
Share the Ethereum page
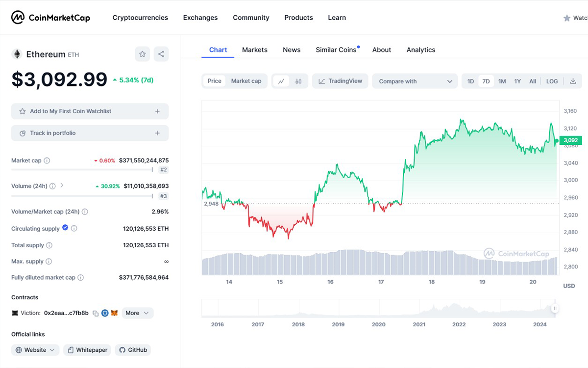coord(161,54)
